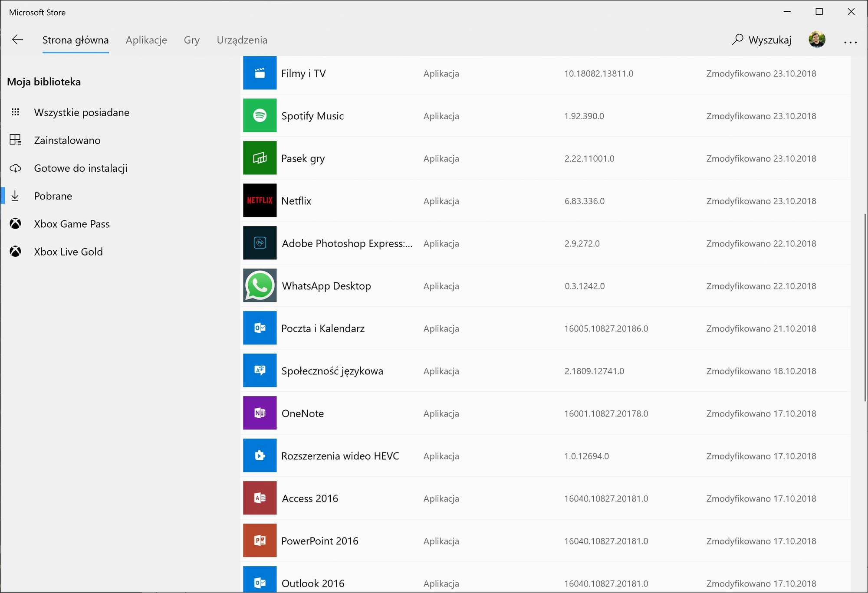Image resolution: width=868 pixels, height=593 pixels.
Task: Click Aplikacja type in Pasek gry row
Action: (x=441, y=158)
